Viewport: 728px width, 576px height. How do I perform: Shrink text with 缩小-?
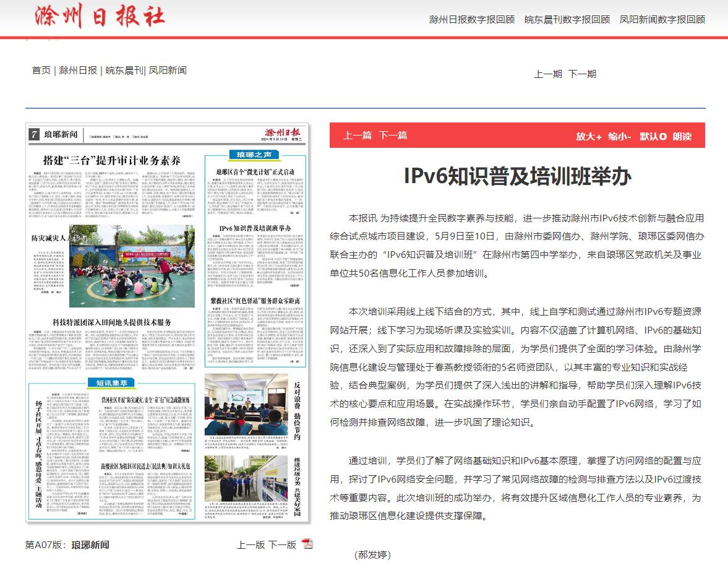tap(620, 136)
